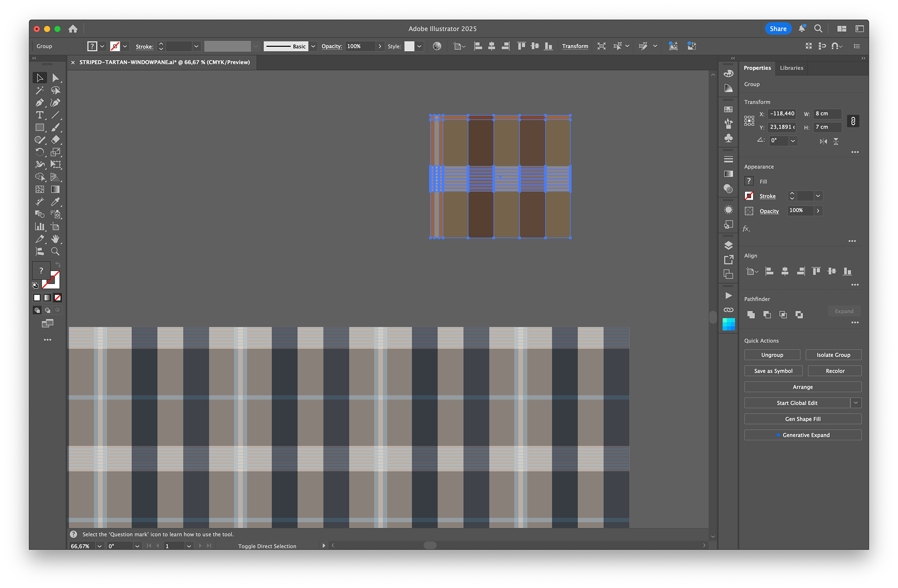
Task: Pick the Hand tool
Action: click(x=55, y=239)
